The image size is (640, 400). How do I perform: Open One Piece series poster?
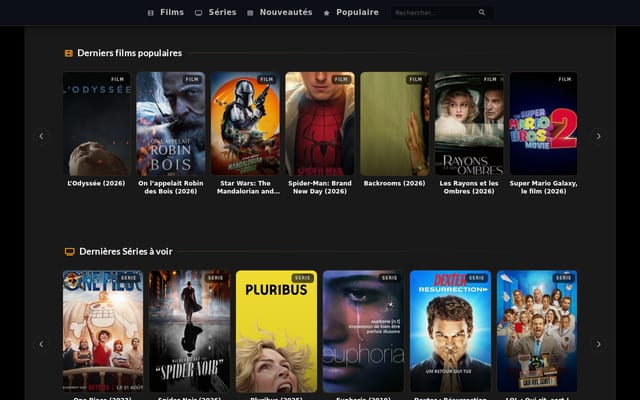pyautogui.click(x=103, y=331)
